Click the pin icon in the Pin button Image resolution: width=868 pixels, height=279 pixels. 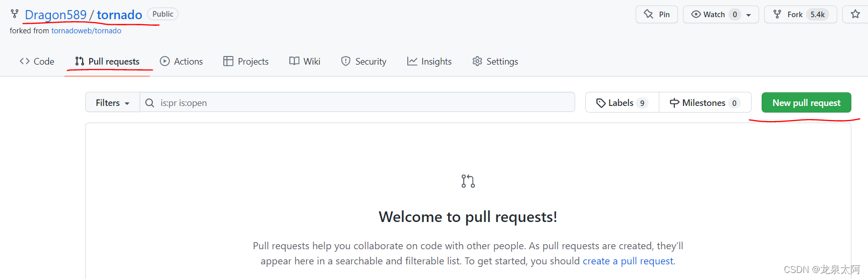[649, 14]
